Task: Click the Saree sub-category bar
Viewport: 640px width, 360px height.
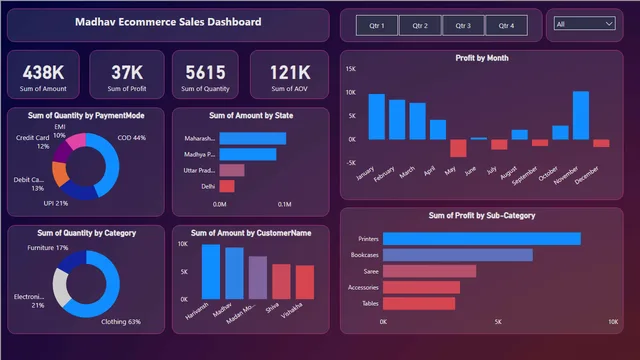Action: click(429, 271)
